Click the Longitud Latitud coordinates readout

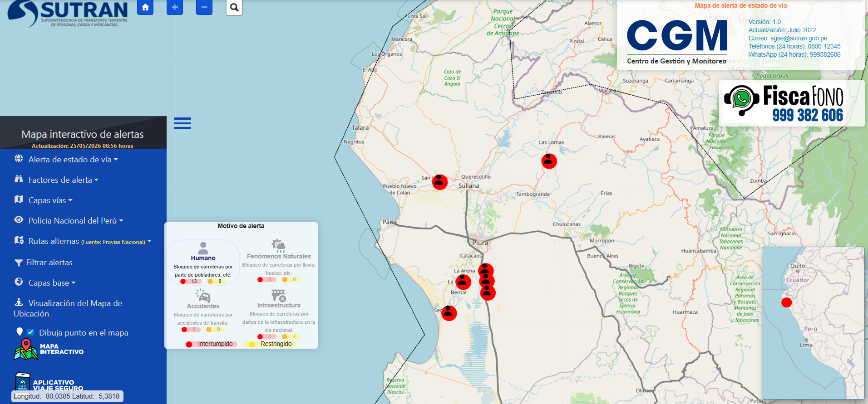[x=67, y=396]
